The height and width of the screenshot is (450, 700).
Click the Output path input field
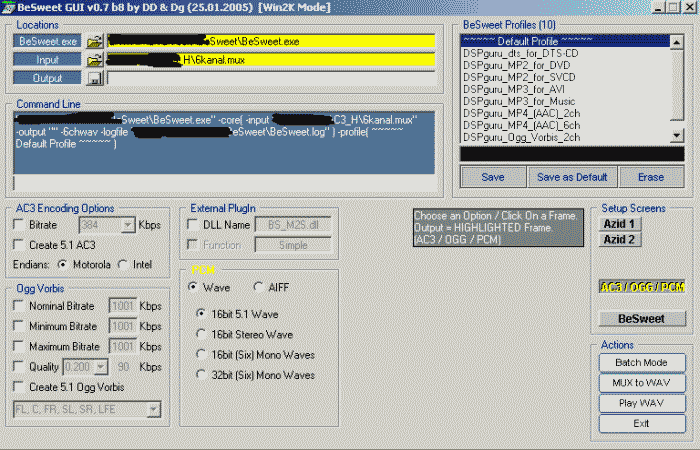tap(270, 78)
